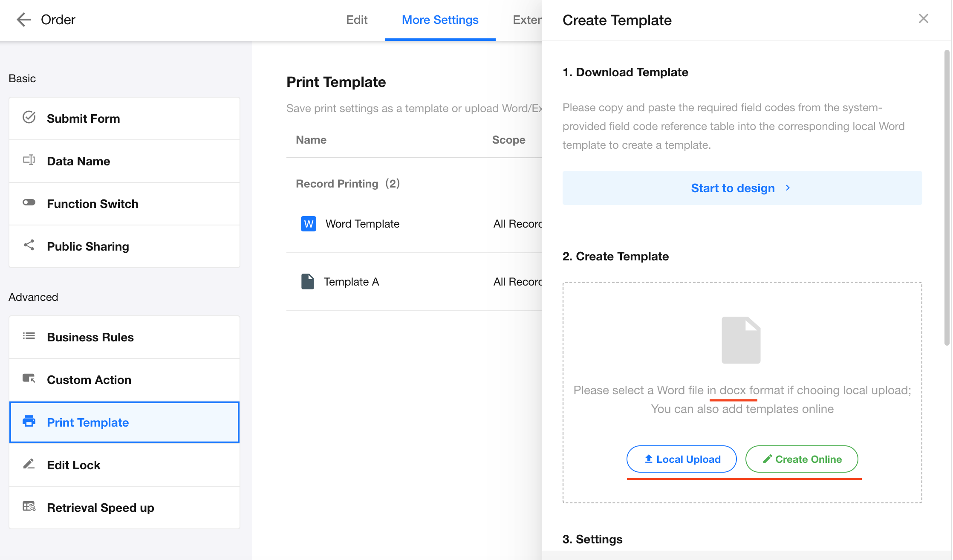Viewport: 953px width, 560px height.
Task: Click the Data Name icon
Action: pos(29,160)
